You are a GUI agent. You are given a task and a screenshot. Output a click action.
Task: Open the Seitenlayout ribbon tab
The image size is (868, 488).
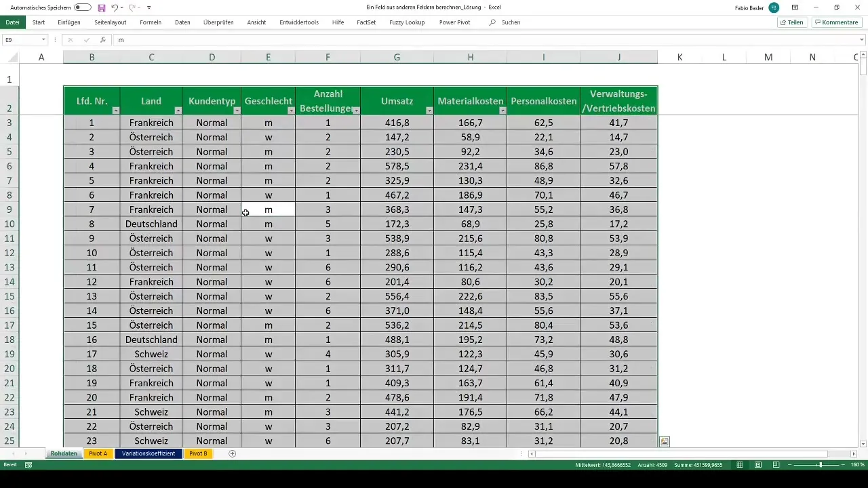(x=111, y=22)
